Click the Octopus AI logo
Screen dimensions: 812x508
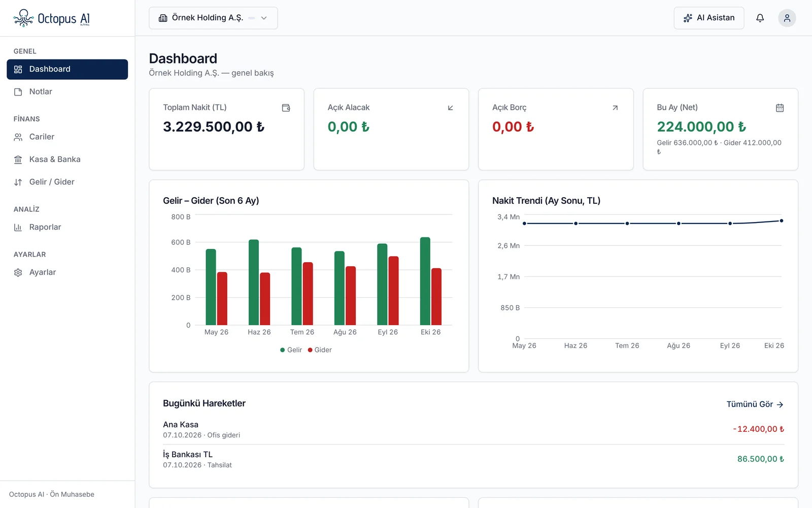click(x=51, y=18)
